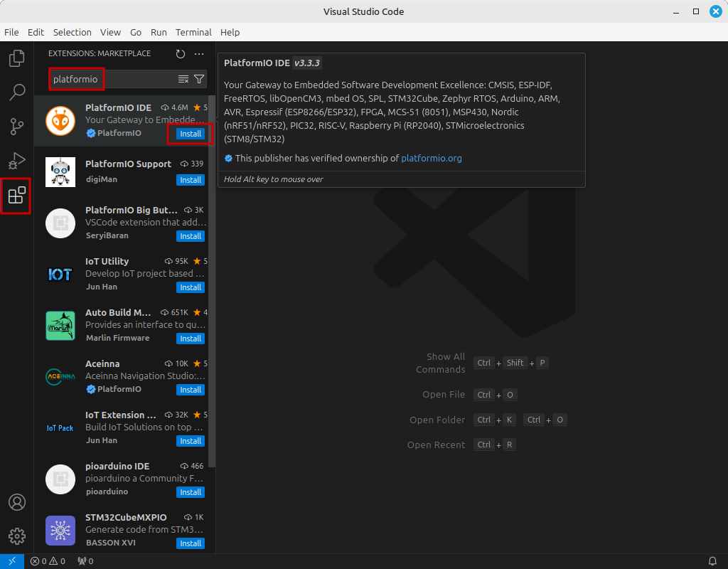Open the Explorer view in activity bar
Image resolution: width=728 pixels, height=569 pixels.
17,58
